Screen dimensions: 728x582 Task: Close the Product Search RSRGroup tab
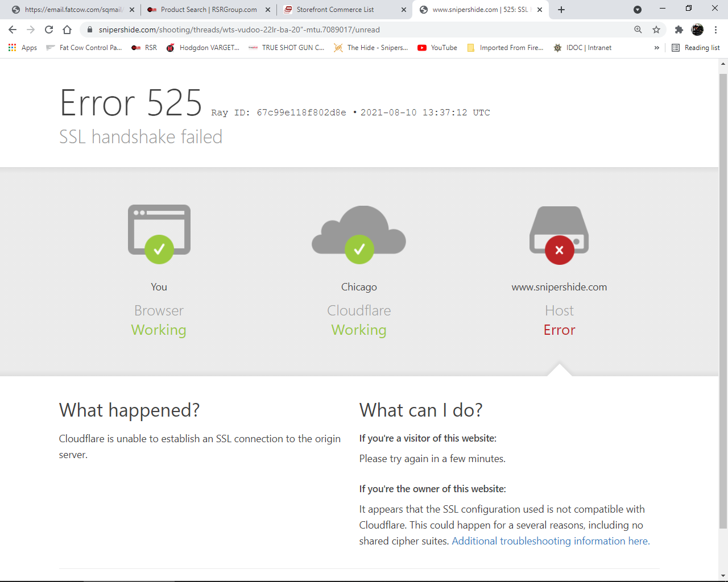pos(268,10)
